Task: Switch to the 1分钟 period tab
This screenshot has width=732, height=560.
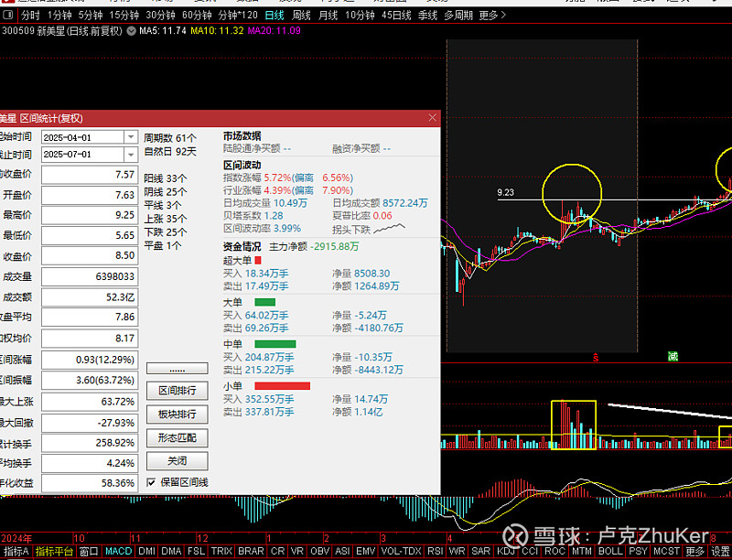Action: point(59,16)
